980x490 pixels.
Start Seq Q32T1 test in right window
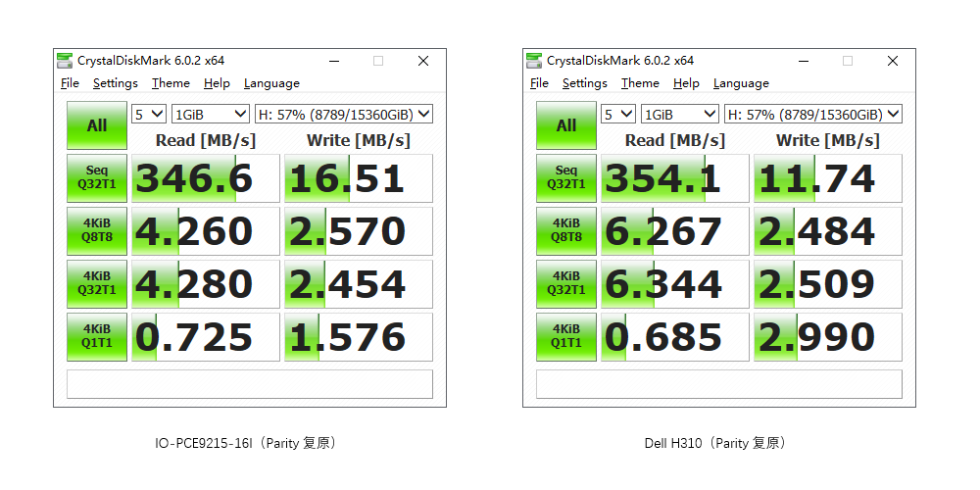coord(566,178)
